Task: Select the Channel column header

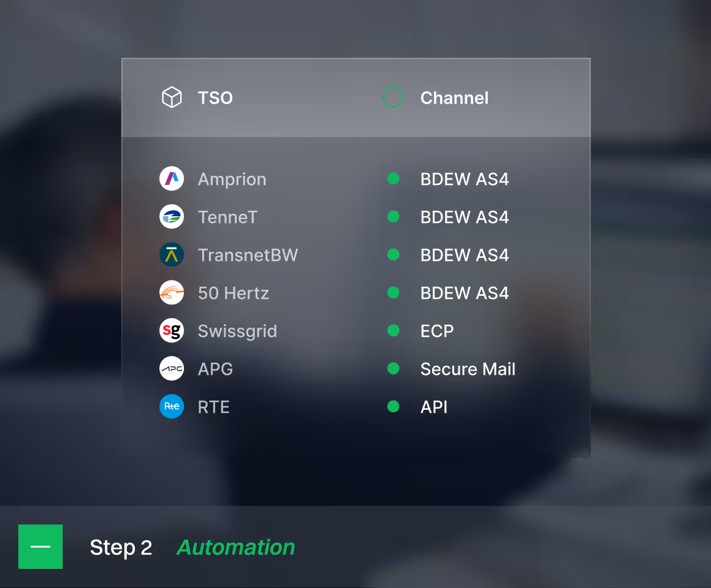Action: 454,97
